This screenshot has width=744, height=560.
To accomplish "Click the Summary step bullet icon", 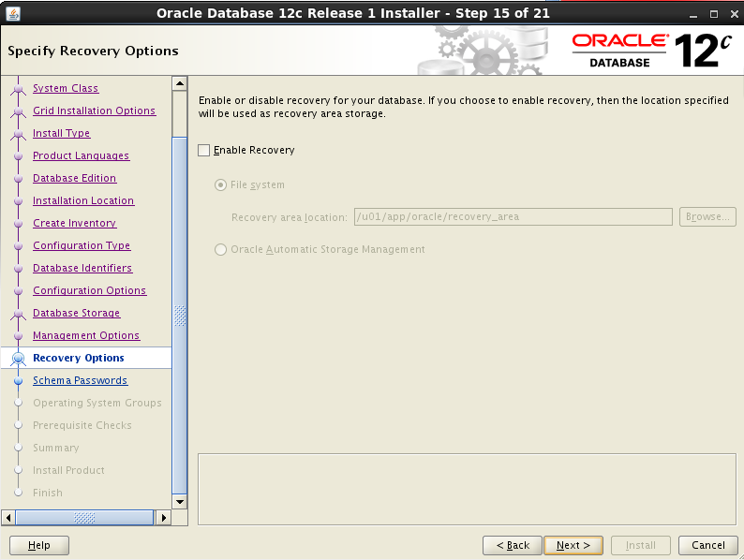I will (18, 448).
